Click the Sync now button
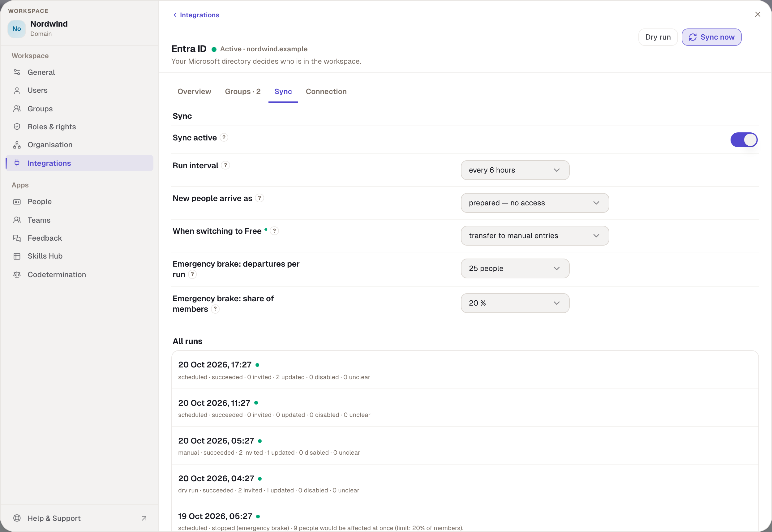 (711, 37)
